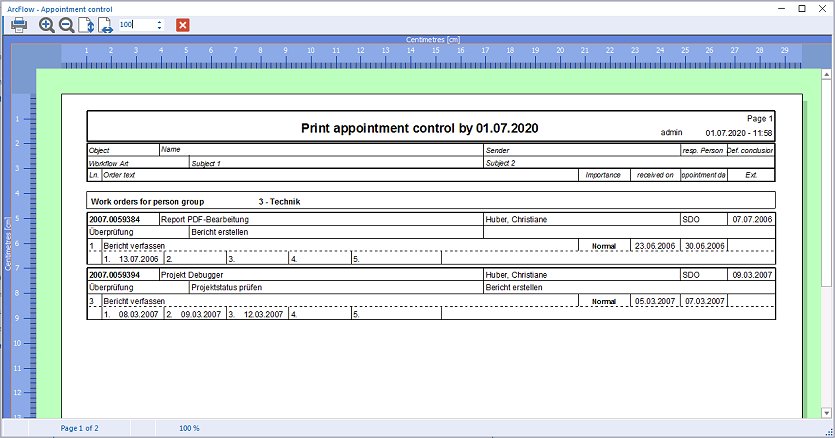
Task: Close preview with the red X icon
Action: (x=183, y=25)
